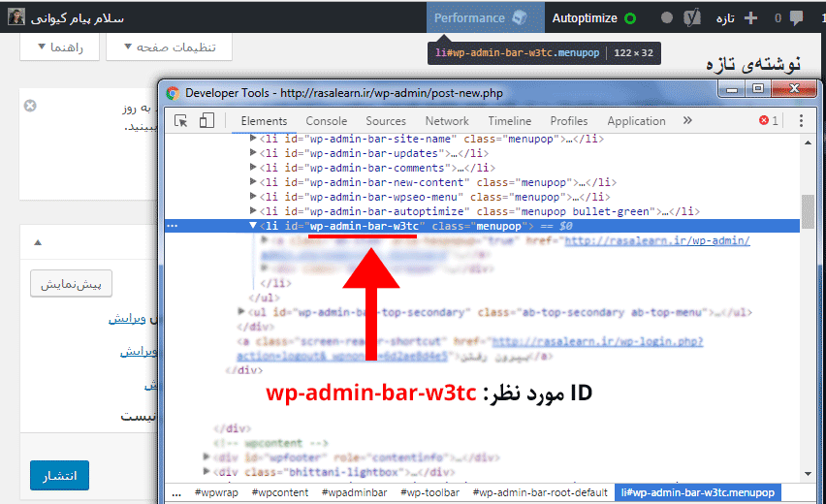This screenshot has width=826, height=504.
Task: Click the user avatar in the admin bar
Action: pyautogui.click(x=16, y=16)
